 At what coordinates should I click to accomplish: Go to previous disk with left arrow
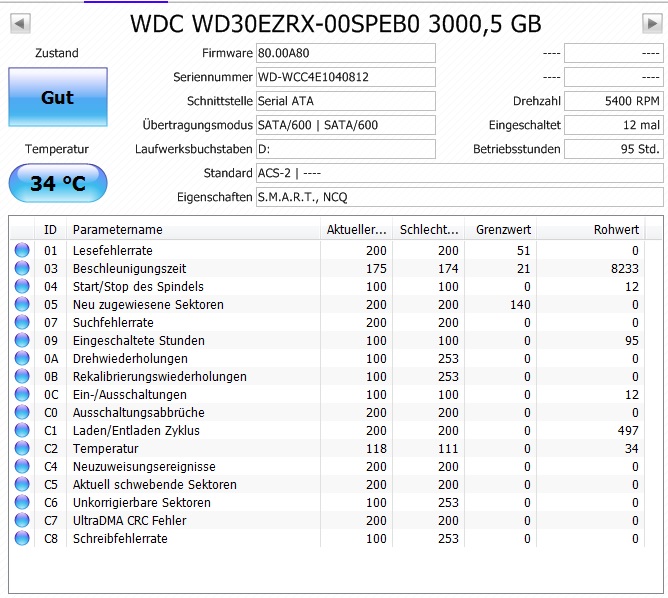tap(20, 23)
